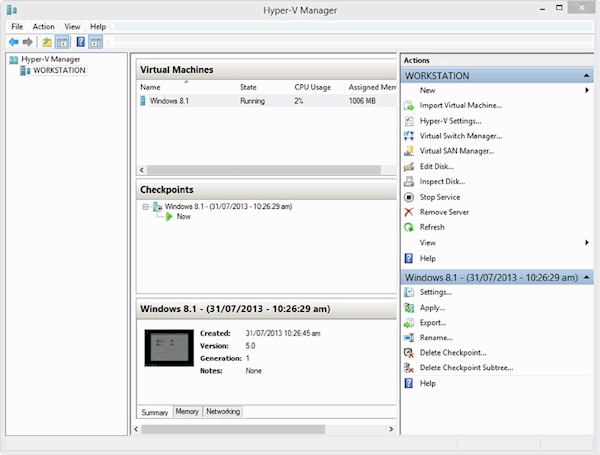Click the blue Help toolbar icon
The width and height of the screenshot is (600, 455).
pos(80,42)
